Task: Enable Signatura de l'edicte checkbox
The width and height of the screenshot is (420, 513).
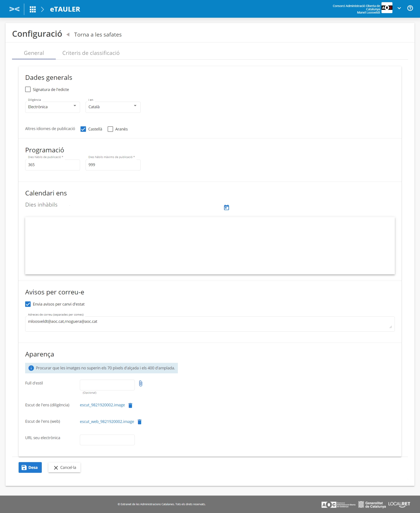Action: pos(28,89)
